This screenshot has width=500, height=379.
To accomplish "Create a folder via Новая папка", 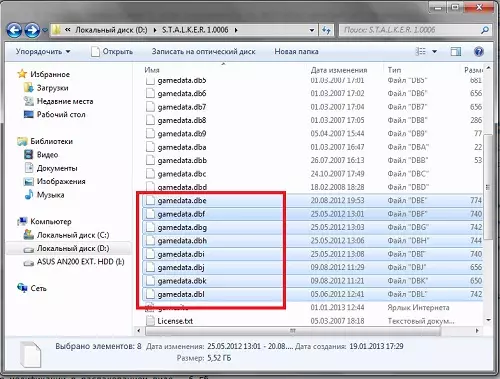I will tap(296, 52).
